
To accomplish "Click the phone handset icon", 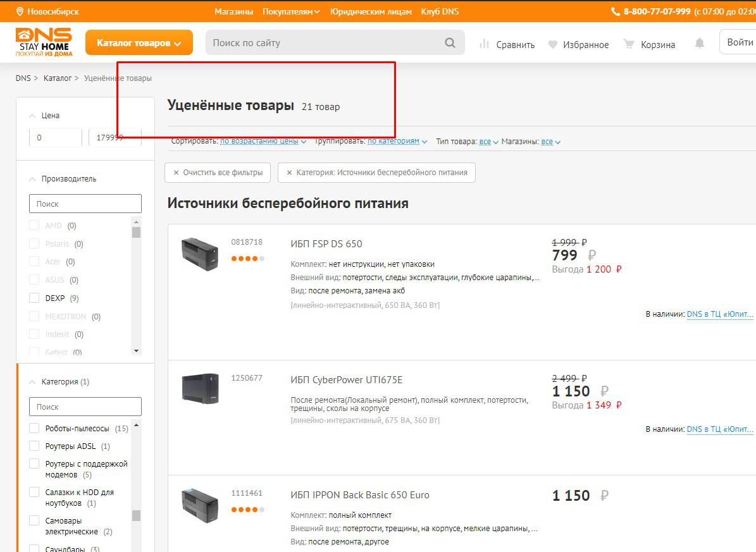I will pyautogui.click(x=616, y=11).
